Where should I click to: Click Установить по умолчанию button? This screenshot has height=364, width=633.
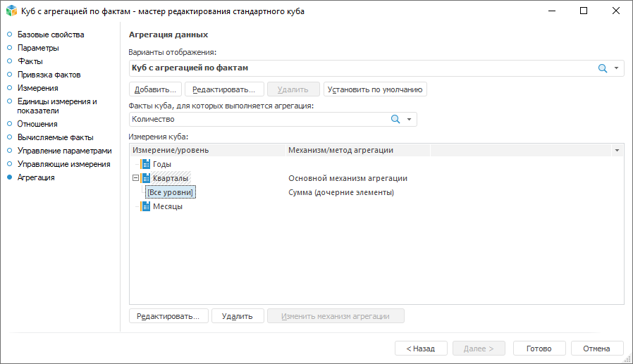[375, 89]
